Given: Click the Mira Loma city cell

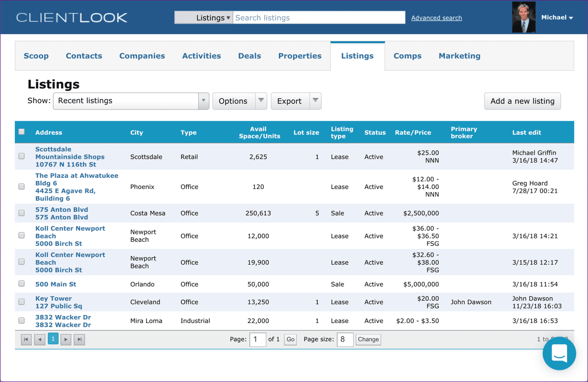Looking at the screenshot, I should pos(146,321).
